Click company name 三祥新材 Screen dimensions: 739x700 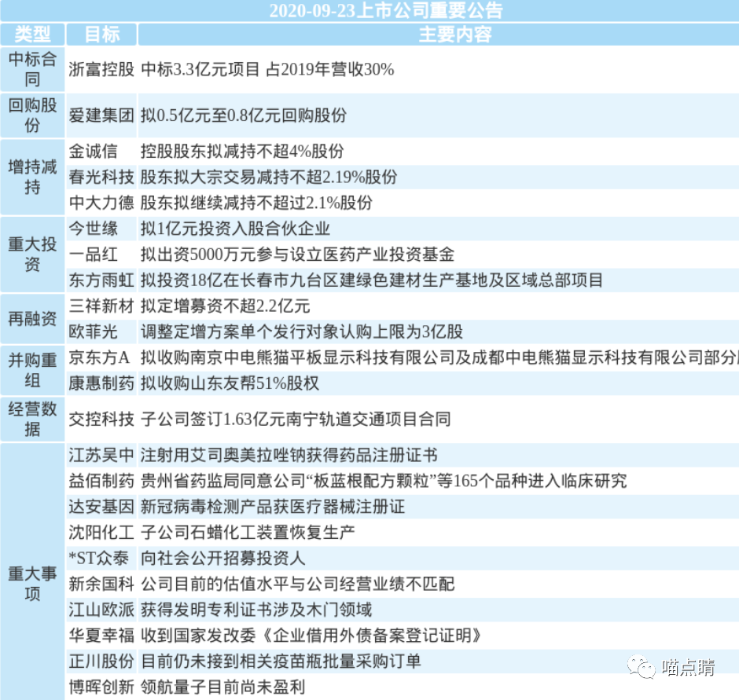(x=101, y=306)
